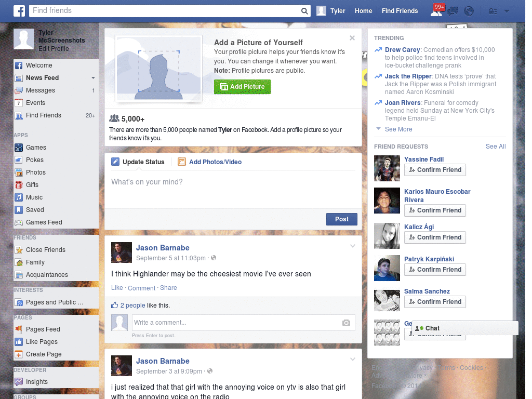Image resolution: width=532 pixels, height=399 pixels.
Task: Click the '2 people' likes link
Action: (x=132, y=305)
